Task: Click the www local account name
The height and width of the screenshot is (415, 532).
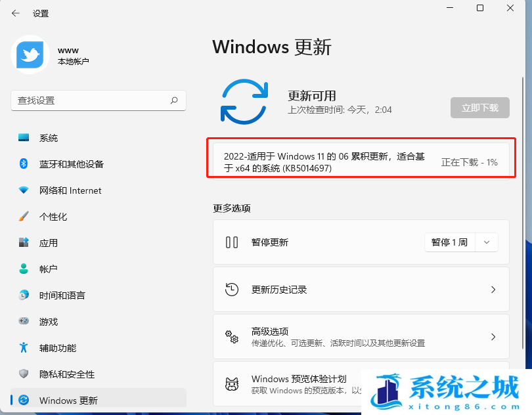Action: (68, 50)
